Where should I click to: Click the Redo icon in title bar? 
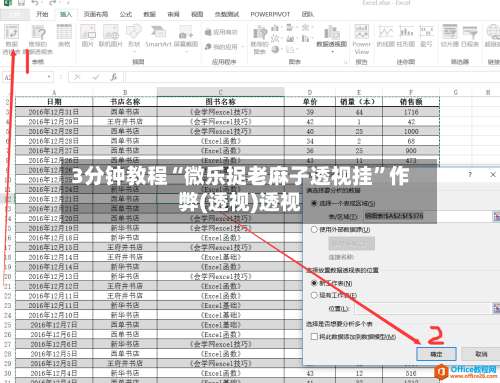tap(52, 3)
